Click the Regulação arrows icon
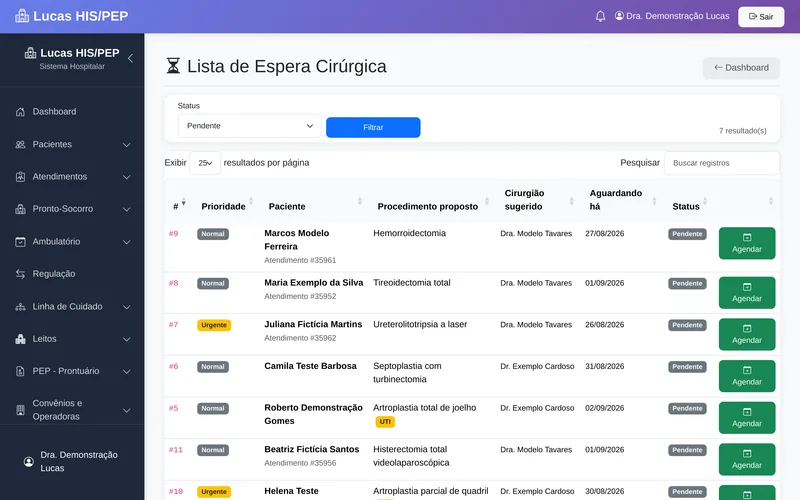Viewport: 800px width, 500px height. coord(20,274)
